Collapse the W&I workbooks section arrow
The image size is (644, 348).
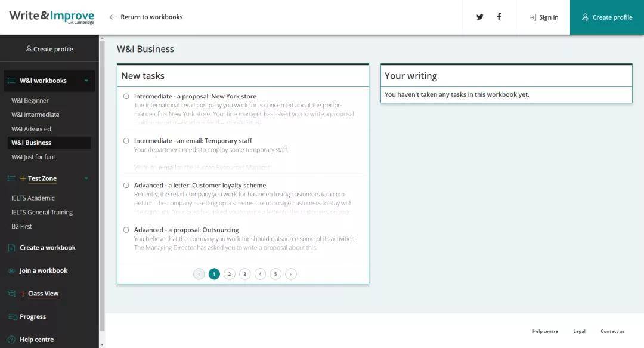click(86, 81)
